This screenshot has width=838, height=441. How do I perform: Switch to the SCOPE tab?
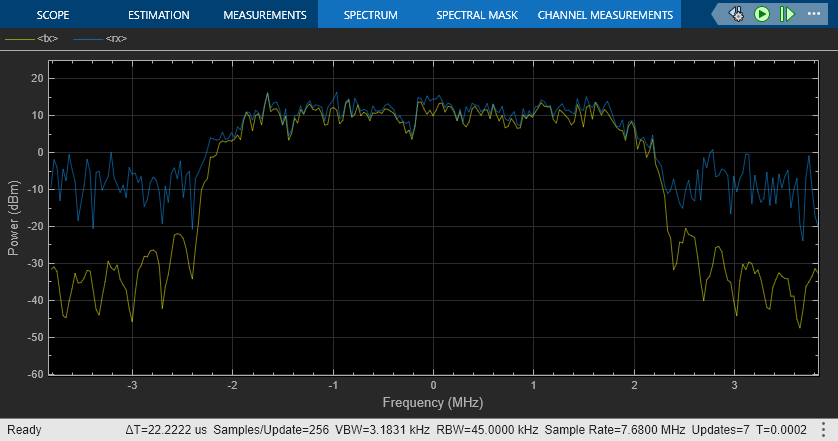click(52, 15)
